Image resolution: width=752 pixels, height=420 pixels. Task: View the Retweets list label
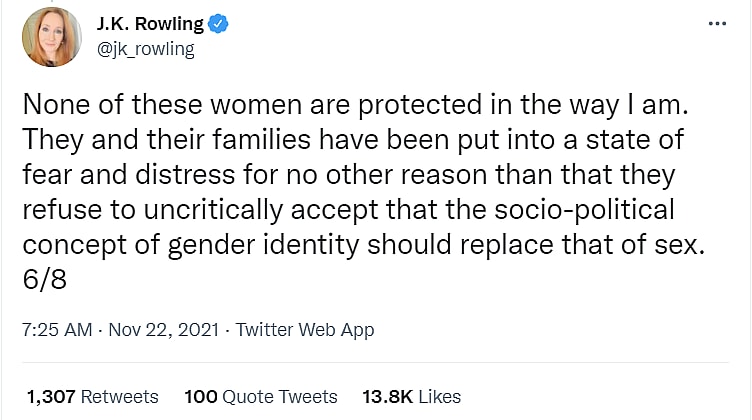point(120,397)
